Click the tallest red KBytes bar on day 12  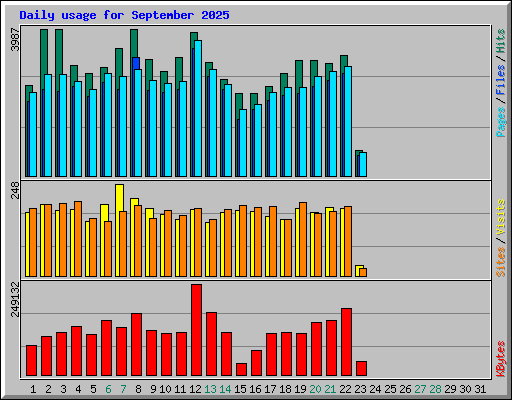pos(196,330)
